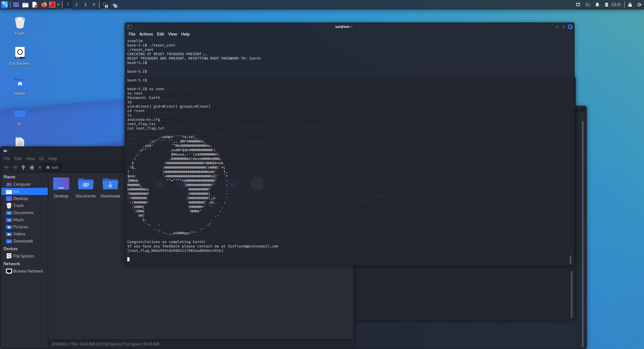Click the file manager forward arrow
This screenshot has height=349, width=644.
click(15, 167)
